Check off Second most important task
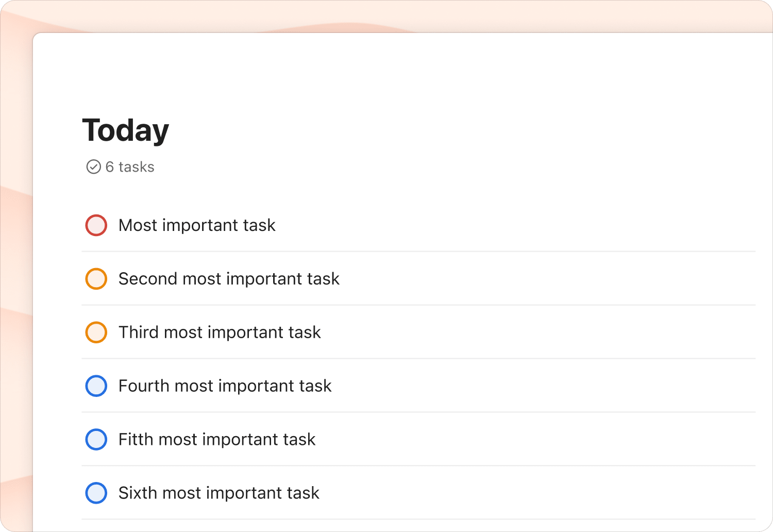 [x=96, y=279]
